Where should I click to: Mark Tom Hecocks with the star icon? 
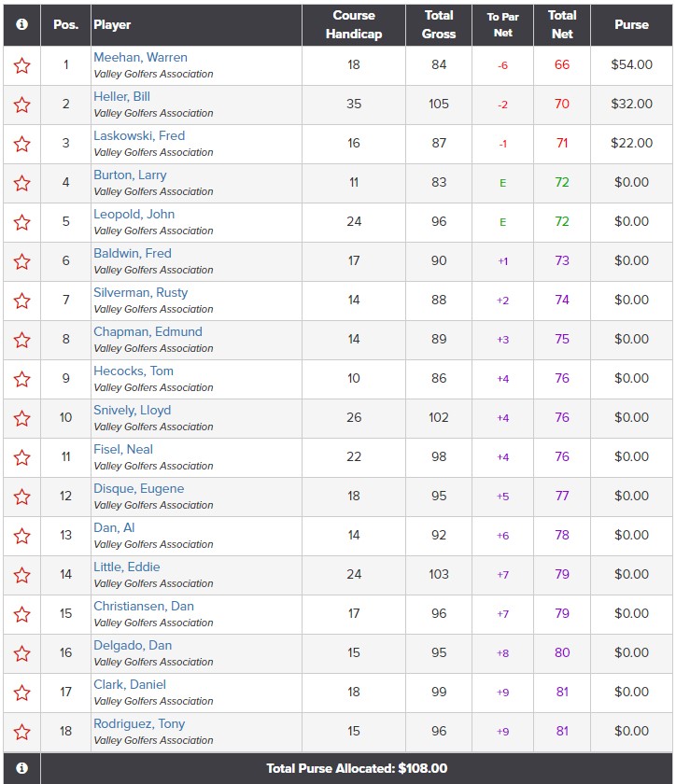21,379
